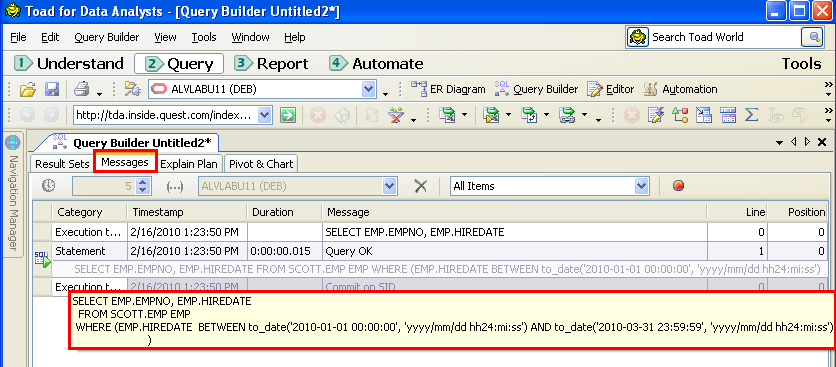
Task: Click the Open file folder icon
Action: coord(27,89)
